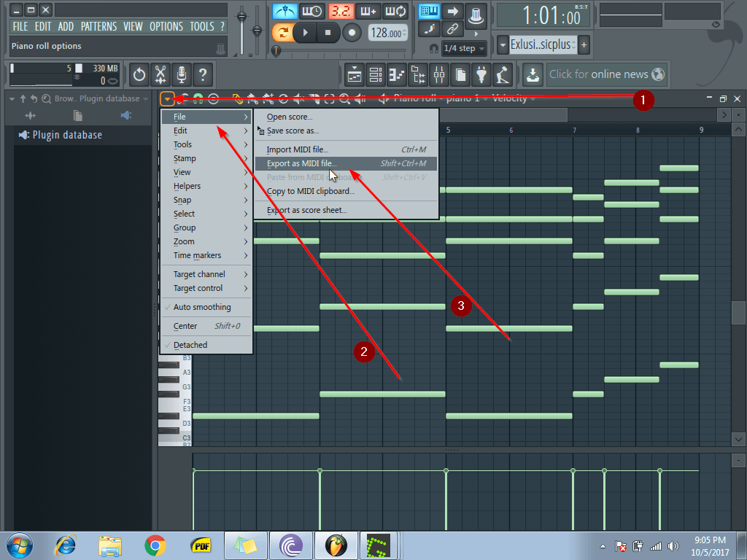Select the piano roll Delete tool
The image size is (747, 560).
click(x=283, y=98)
